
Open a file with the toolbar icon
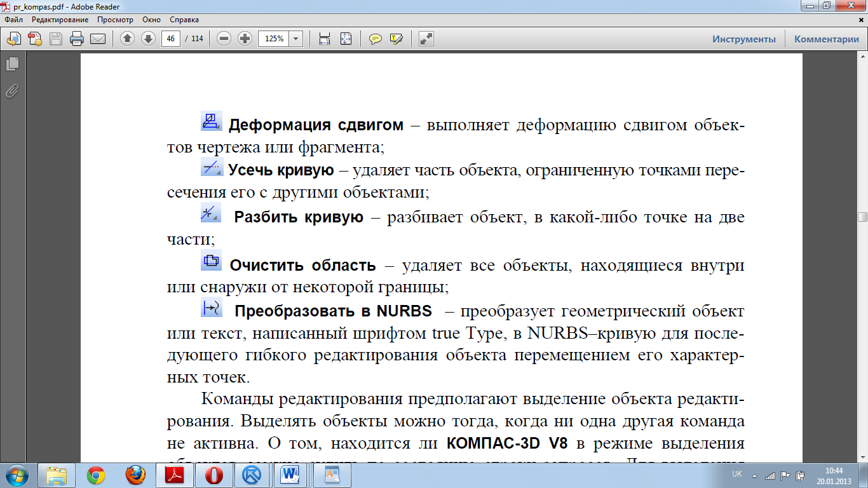[13, 39]
